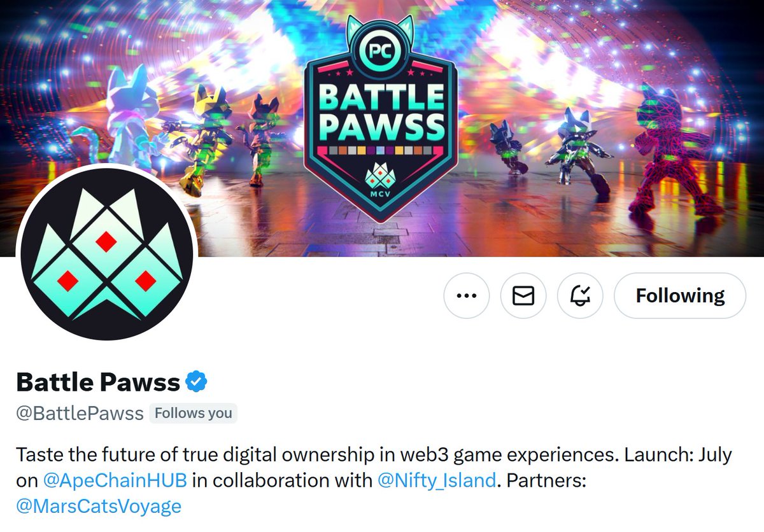The image size is (764, 532).
Task: Open the @MarsCatsVoyage mention link
Action: 99,506
